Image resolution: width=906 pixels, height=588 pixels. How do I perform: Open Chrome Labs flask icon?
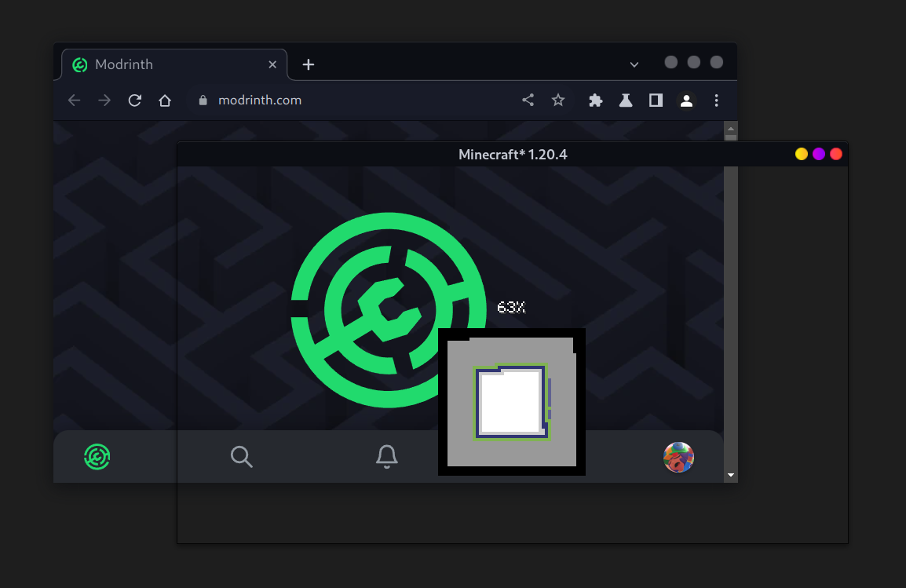click(626, 100)
